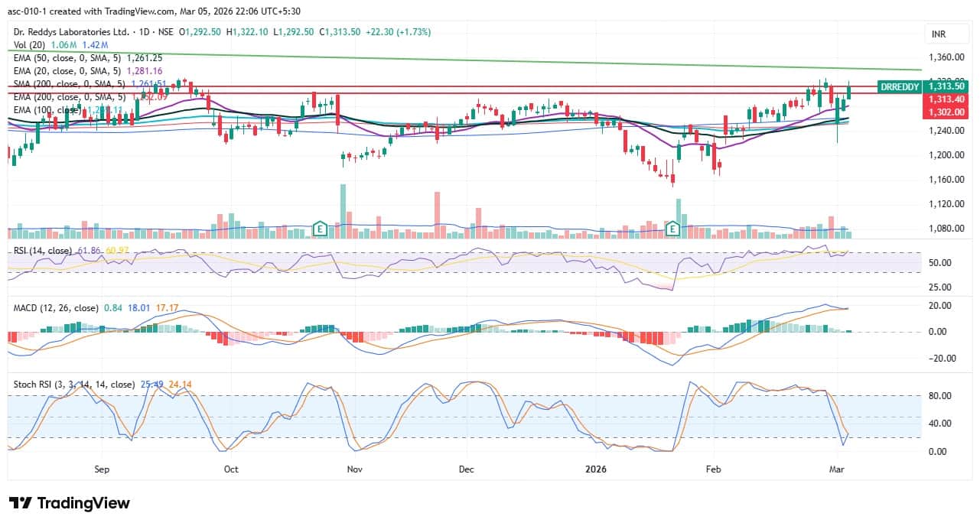The height and width of the screenshot is (526, 980).
Task: Click the 1,200.00 price axis value
Action: tap(946, 155)
